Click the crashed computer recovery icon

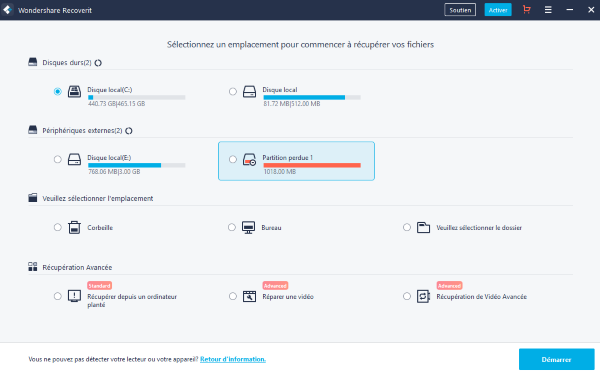pyautogui.click(x=74, y=296)
